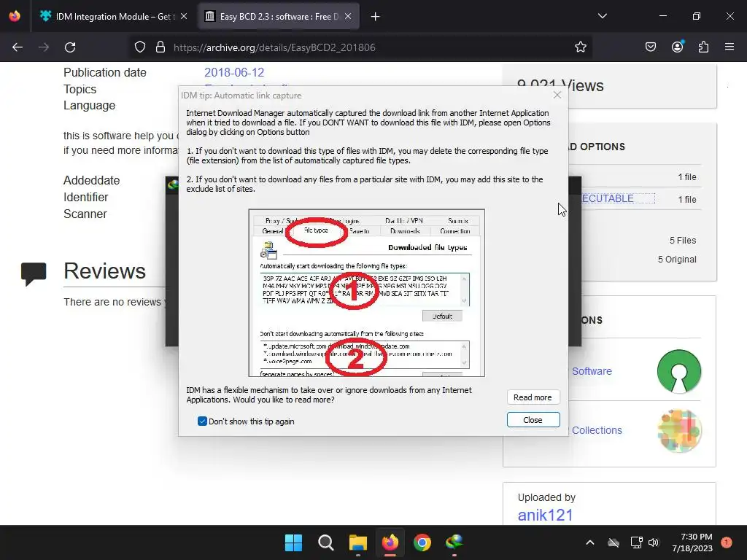747x560 pixels.
Task: Reload the archive.org page
Action: pos(71,47)
